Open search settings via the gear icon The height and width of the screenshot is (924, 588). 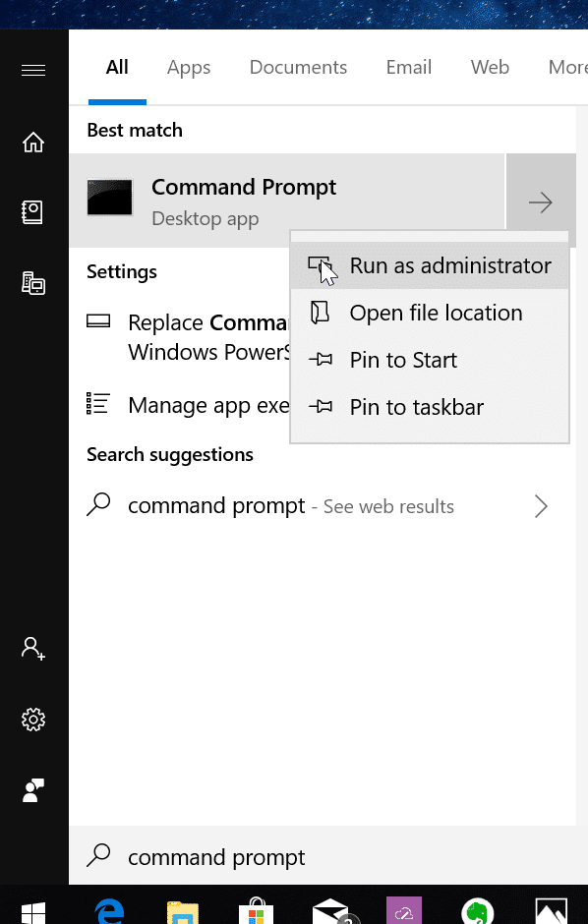pos(32,720)
